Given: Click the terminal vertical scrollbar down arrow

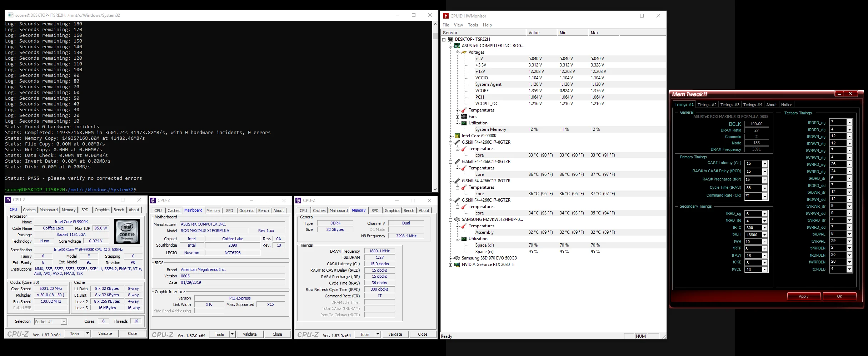Looking at the screenshot, I should click(435, 189).
